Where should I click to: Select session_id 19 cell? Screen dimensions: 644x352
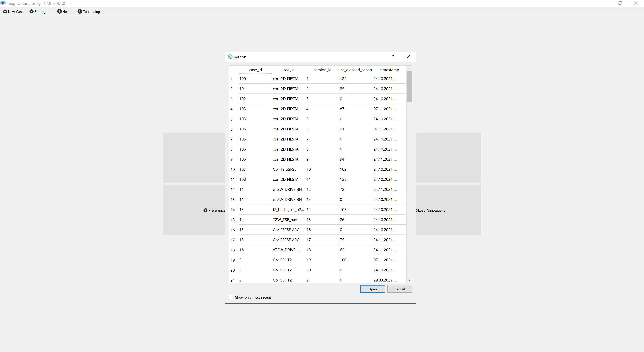323,260
